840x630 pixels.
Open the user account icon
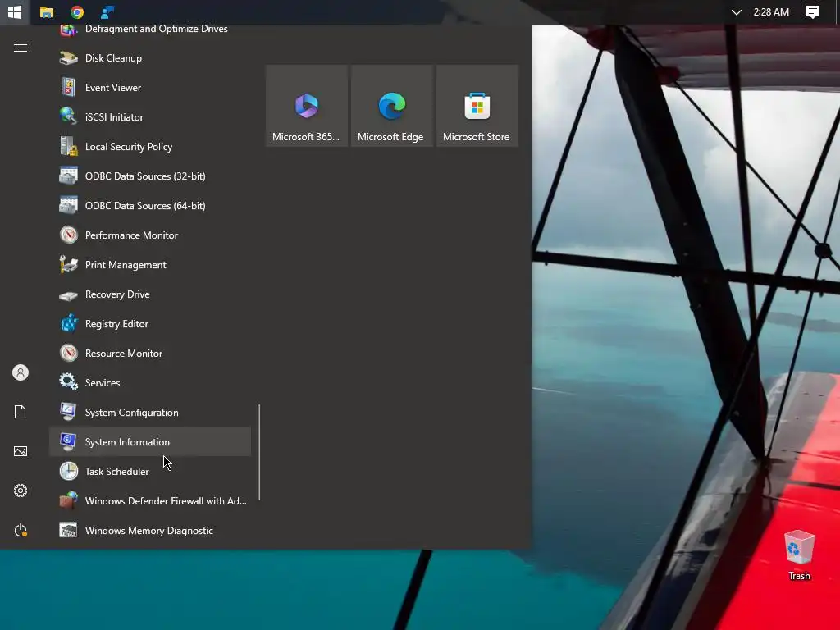pos(21,372)
